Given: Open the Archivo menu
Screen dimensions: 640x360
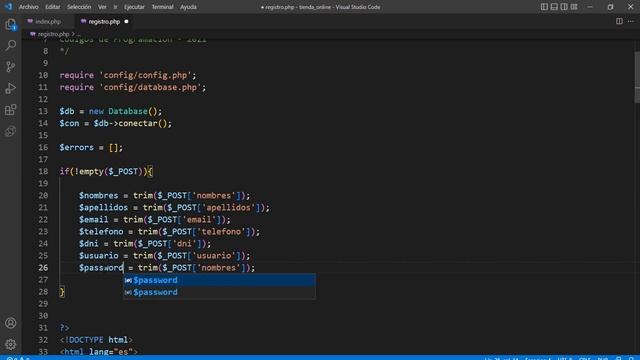Looking at the screenshot, I should (29, 7).
